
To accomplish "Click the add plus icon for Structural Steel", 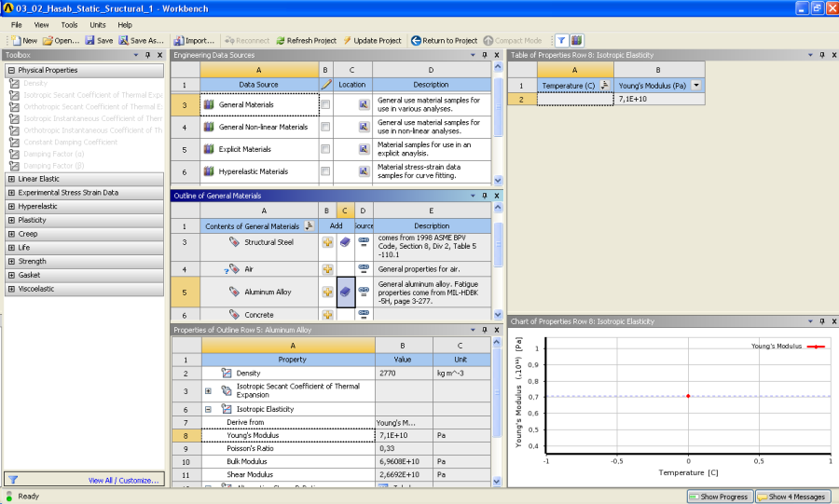I will [x=327, y=242].
